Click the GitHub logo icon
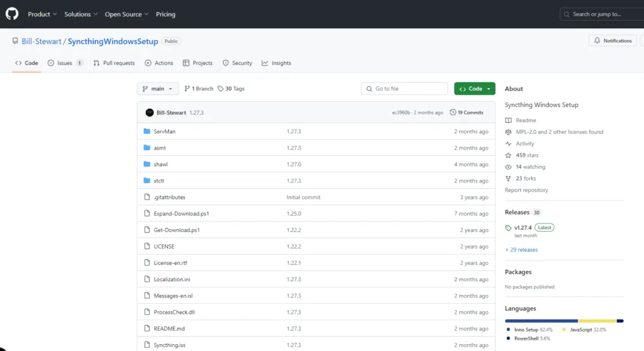The width and height of the screenshot is (644, 351). [x=12, y=14]
